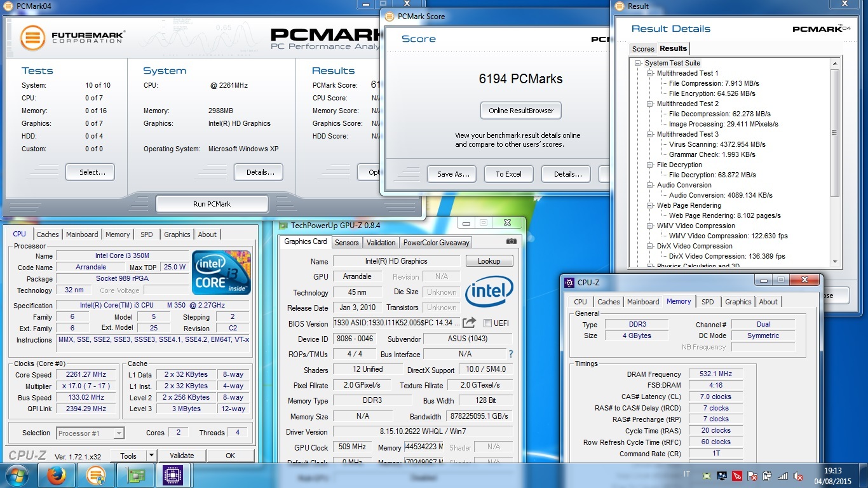Launch Firefox from the taskbar
This screenshot has width=868, height=488.
57,475
